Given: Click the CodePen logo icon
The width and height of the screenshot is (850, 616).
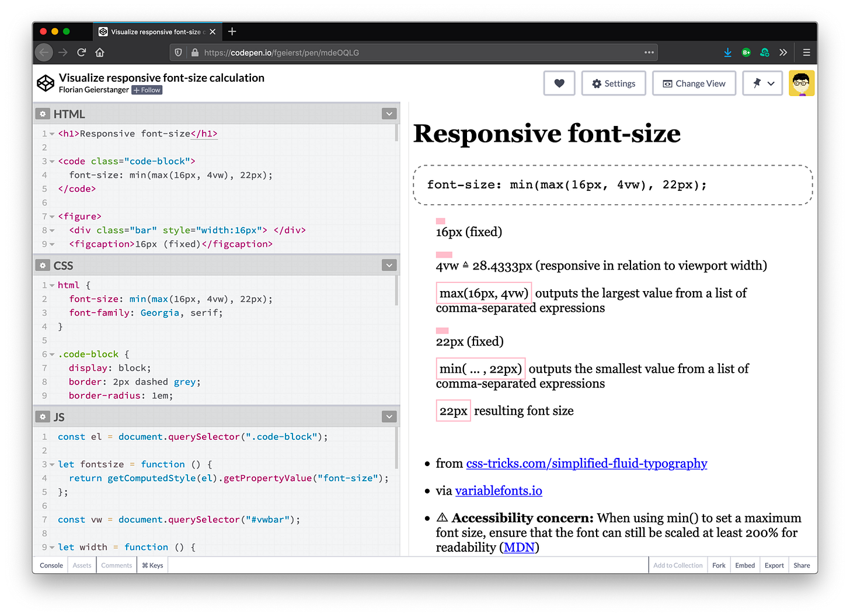Looking at the screenshot, I should [46, 83].
